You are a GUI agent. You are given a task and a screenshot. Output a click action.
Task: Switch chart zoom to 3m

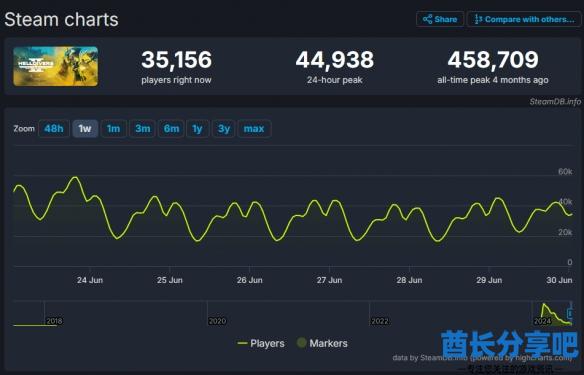pos(142,128)
